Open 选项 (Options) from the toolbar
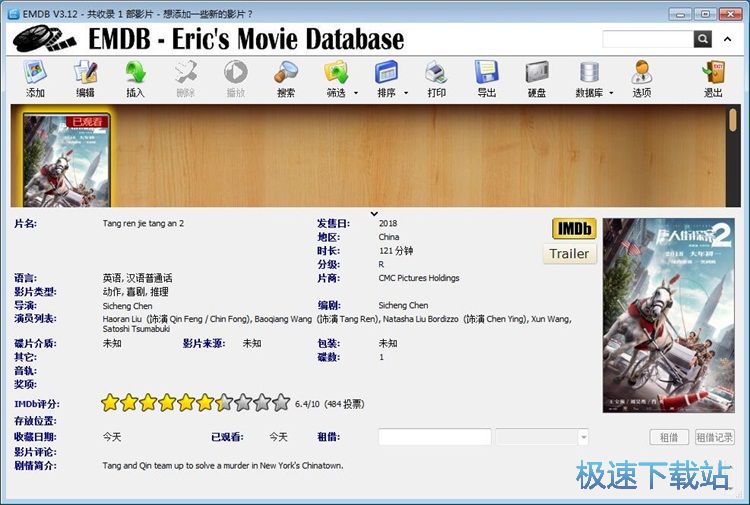The height and width of the screenshot is (505, 750). (641, 78)
